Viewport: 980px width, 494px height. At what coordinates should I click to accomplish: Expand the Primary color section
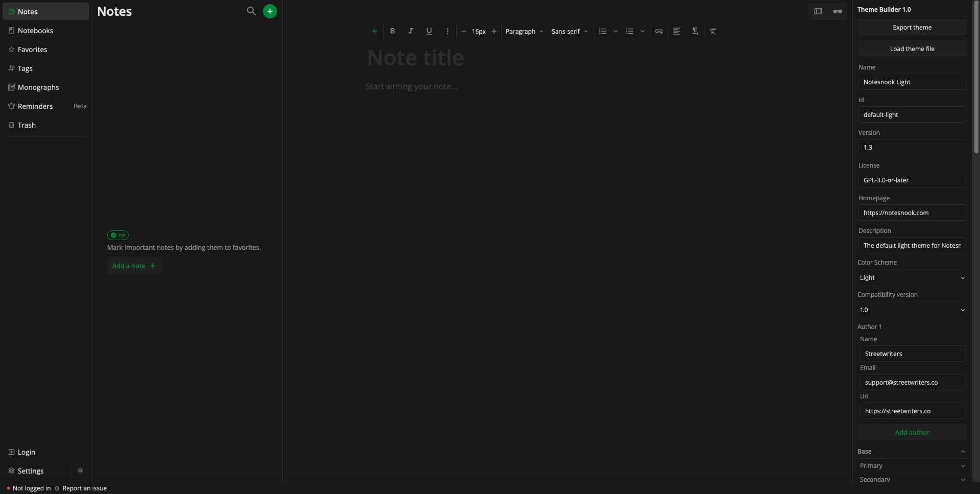[912, 466]
